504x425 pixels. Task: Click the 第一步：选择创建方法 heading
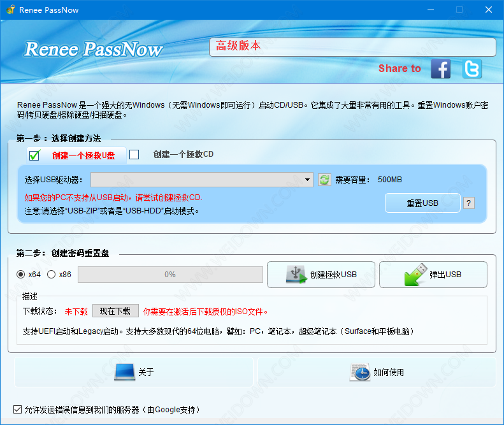coord(59,138)
